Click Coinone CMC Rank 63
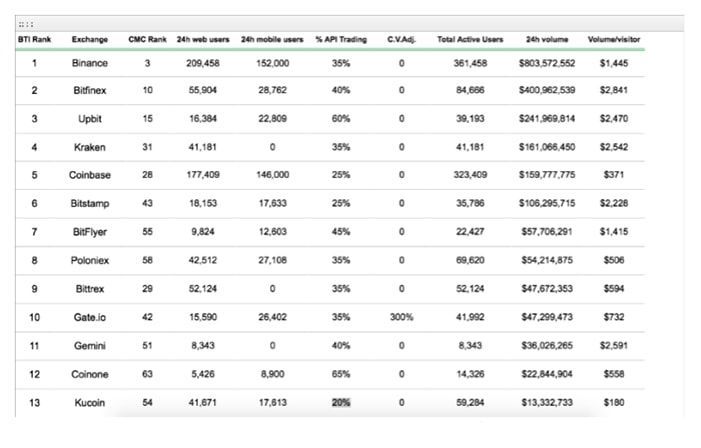701x448 pixels. click(x=148, y=374)
